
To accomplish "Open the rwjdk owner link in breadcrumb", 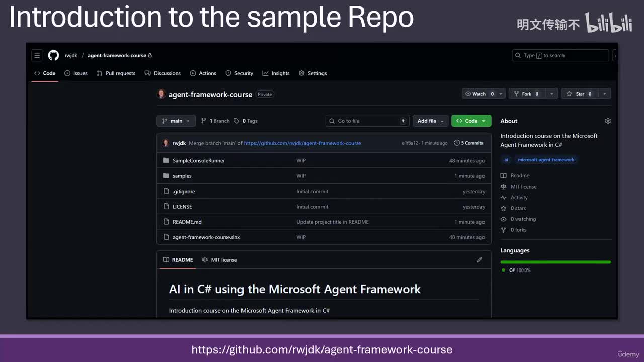I will click(x=71, y=55).
